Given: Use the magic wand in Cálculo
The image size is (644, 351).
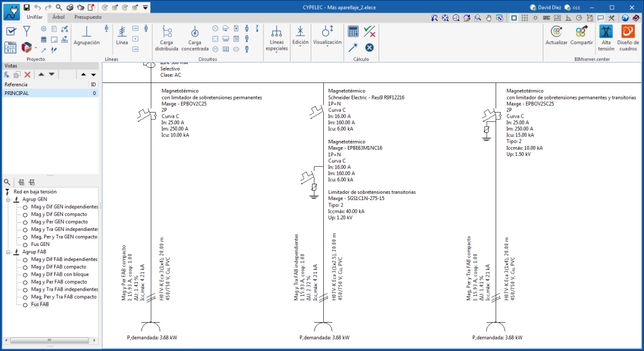Looking at the screenshot, I should (353, 48).
